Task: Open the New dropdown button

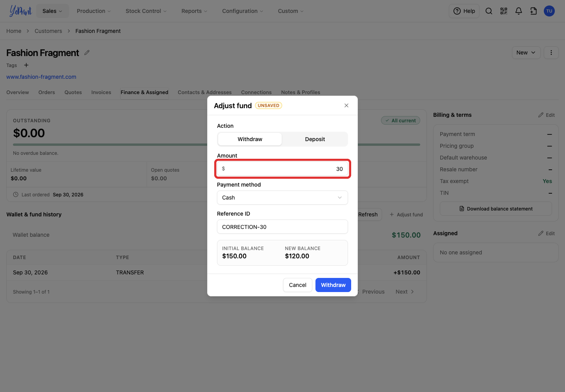Action: (x=526, y=53)
